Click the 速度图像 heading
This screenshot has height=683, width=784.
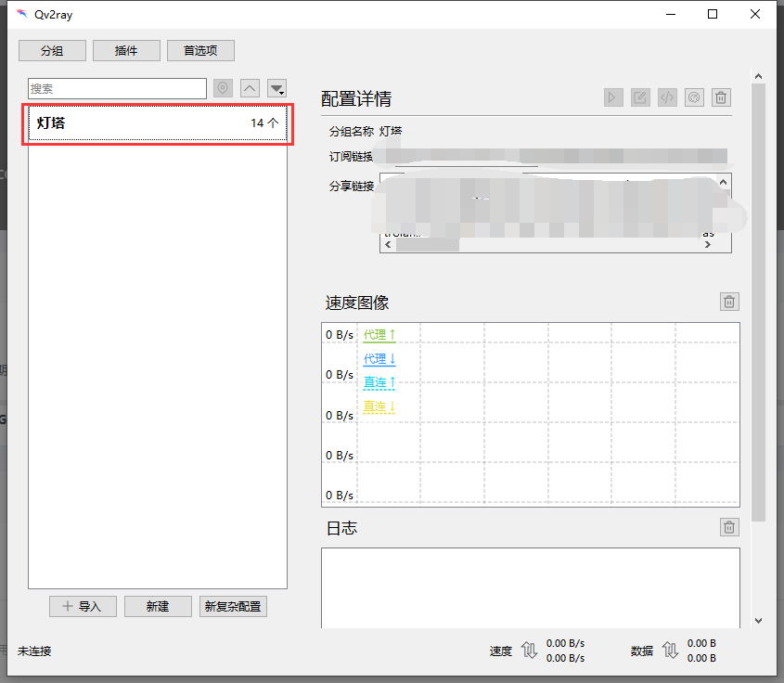(x=357, y=303)
